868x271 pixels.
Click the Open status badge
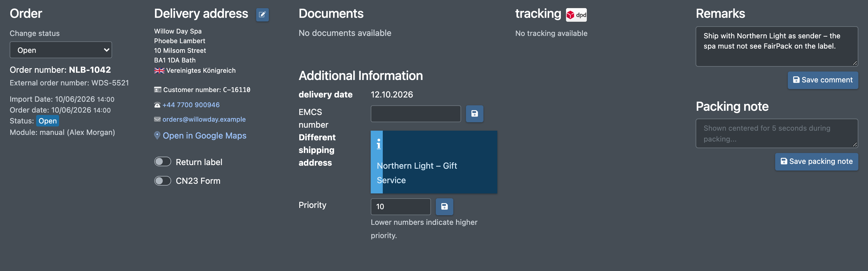pos(48,121)
